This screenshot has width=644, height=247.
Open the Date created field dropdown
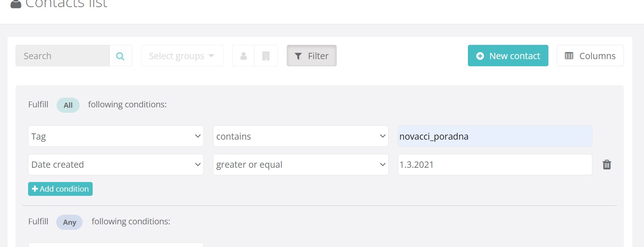click(116, 164)
